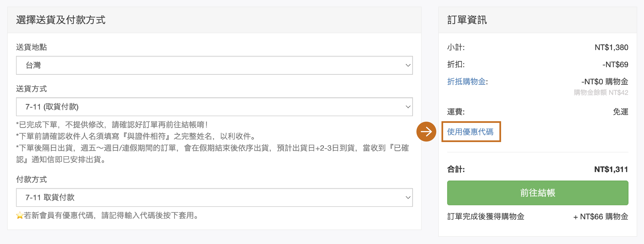Viewport: 644px width, 244px height.
Task: Click the chevron arrow of 付款方式 field
Action: (408, 197)
